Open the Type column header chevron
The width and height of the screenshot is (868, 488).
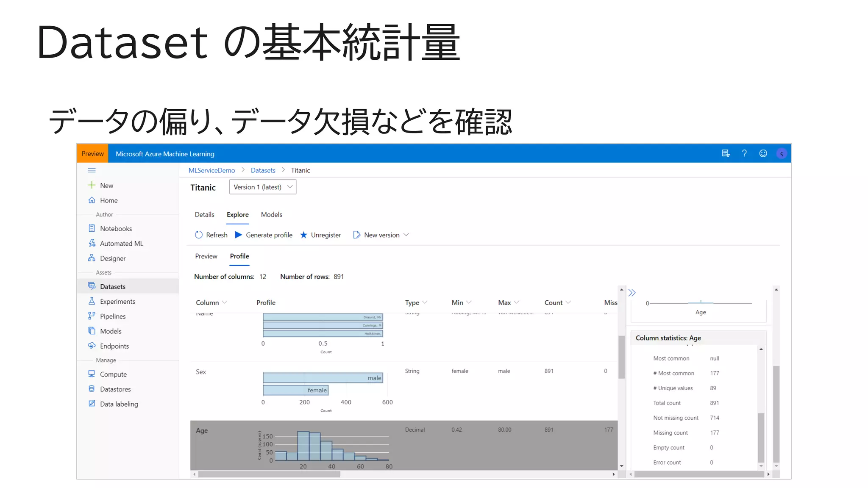point(425,302)
